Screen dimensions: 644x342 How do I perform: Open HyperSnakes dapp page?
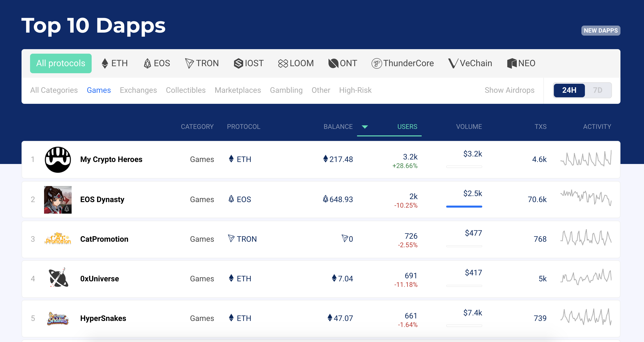coord(103,318)
